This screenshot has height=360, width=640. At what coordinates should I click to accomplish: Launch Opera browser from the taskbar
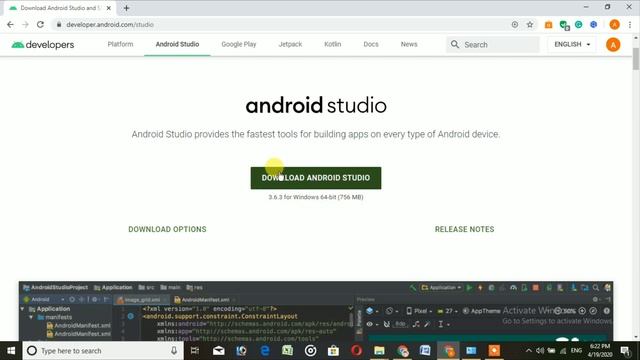click(x=356, y=351)
